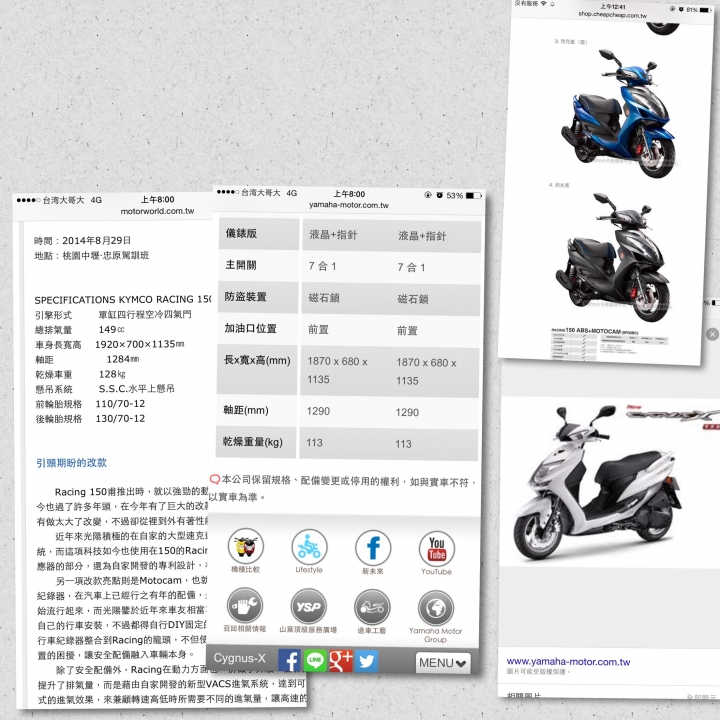Select the black Racing scooter image
This screenshot has width=720, height=720.
click(613, 257)
